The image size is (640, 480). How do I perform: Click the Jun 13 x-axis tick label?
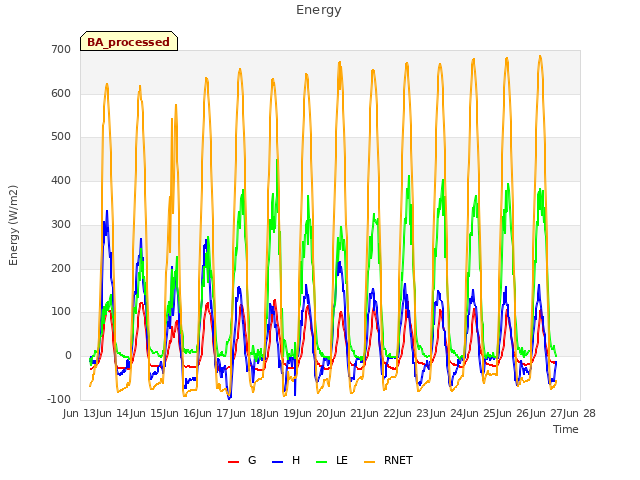[x=80, y=413]
